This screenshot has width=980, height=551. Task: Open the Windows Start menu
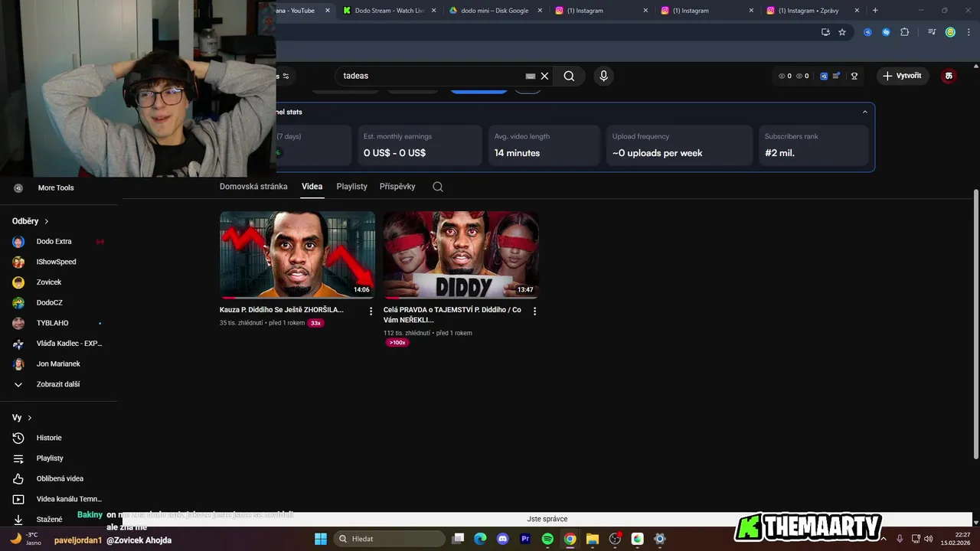click(x=321, y=539)
